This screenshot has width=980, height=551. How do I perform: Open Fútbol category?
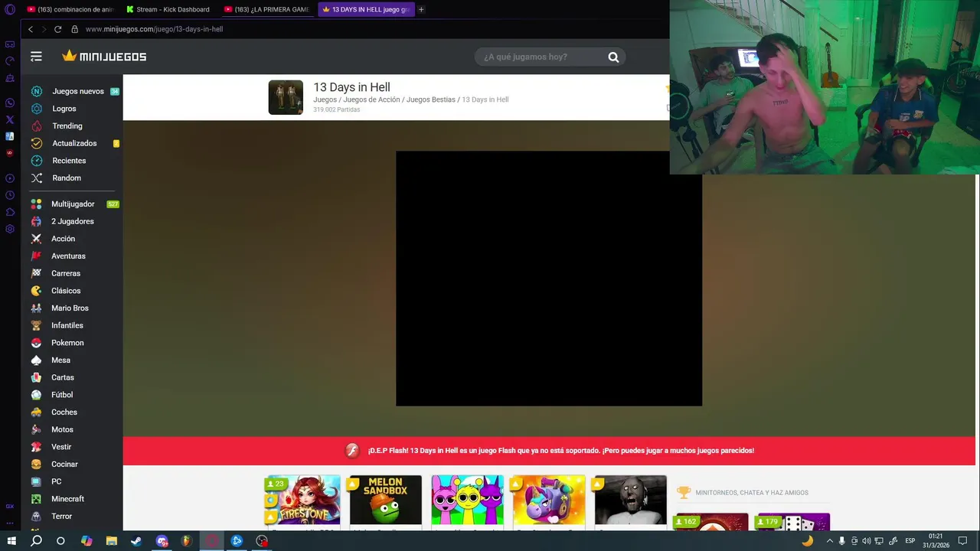coord(62,395)
